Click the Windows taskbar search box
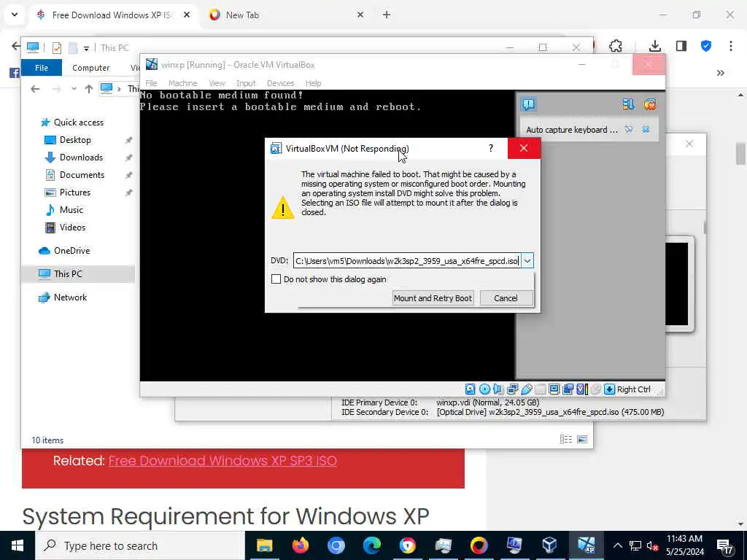Viewport: 747px width, 560px height. (139, 545)
